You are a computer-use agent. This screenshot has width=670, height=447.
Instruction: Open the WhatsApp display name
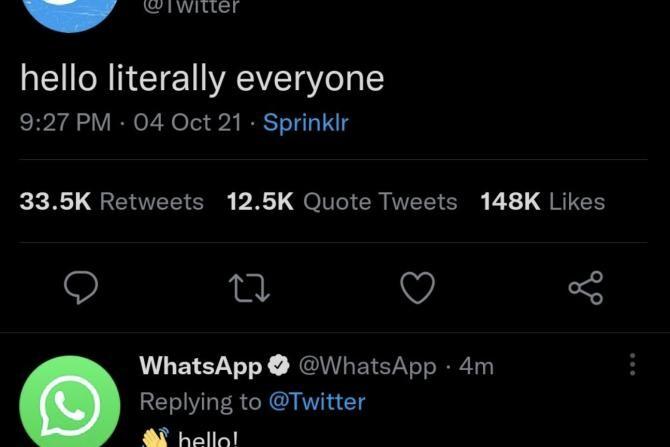click(200, 366)
